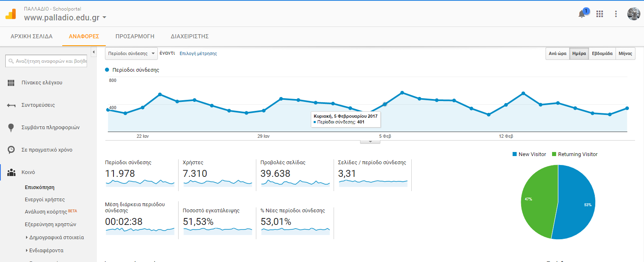The image size is (644, 262).
Task: Open Ενεργοί χρήστες report
Action: (45, 200)
